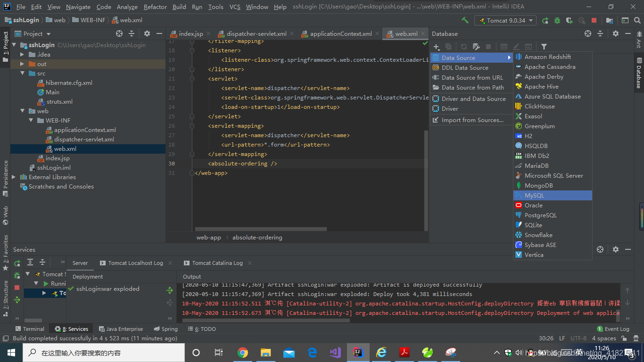Click the Rerun icon in Services sidebar
Screen dimensions: 644x362
pyautogui.click(x=17, y=263)
